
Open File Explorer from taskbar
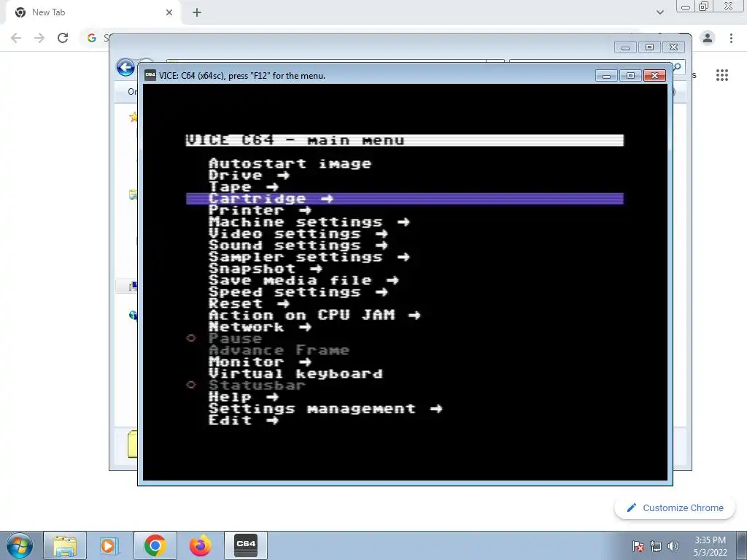point(65,545)
